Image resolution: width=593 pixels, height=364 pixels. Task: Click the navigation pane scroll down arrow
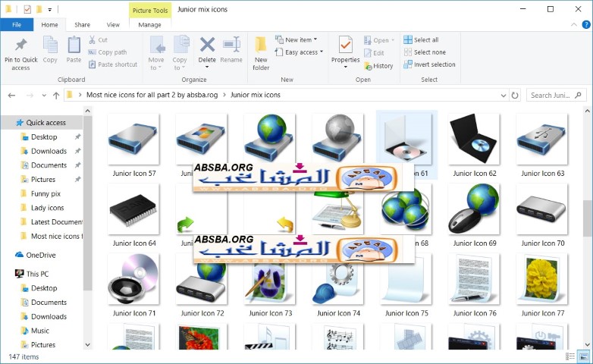tap(87, 345)
